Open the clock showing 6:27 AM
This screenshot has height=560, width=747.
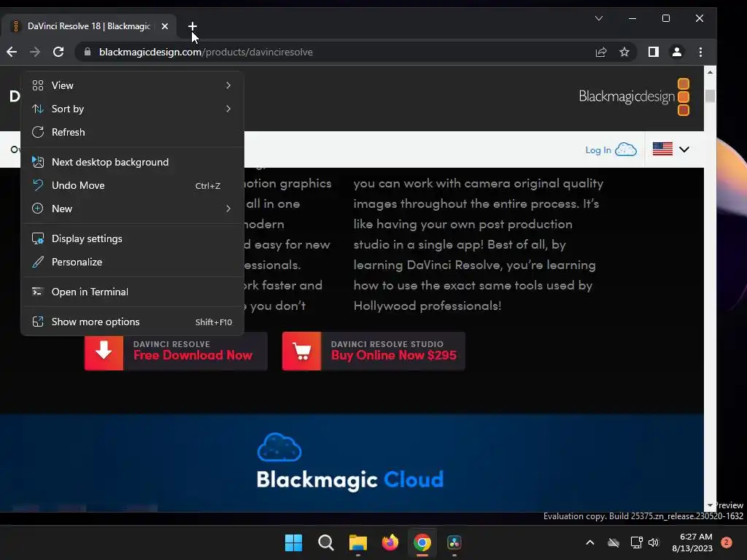(x=692, y=542)
